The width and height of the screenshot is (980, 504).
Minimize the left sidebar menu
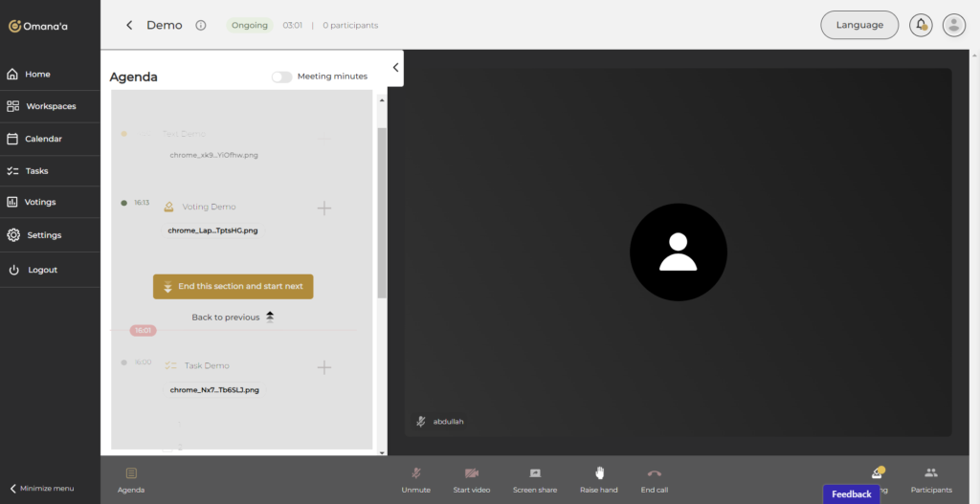(x=41, y=489)
